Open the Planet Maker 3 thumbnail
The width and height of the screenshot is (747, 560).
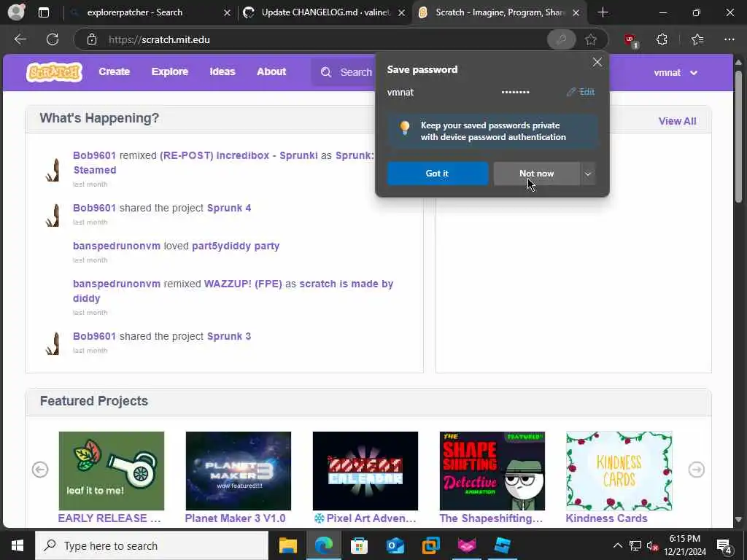pos(239,471)
